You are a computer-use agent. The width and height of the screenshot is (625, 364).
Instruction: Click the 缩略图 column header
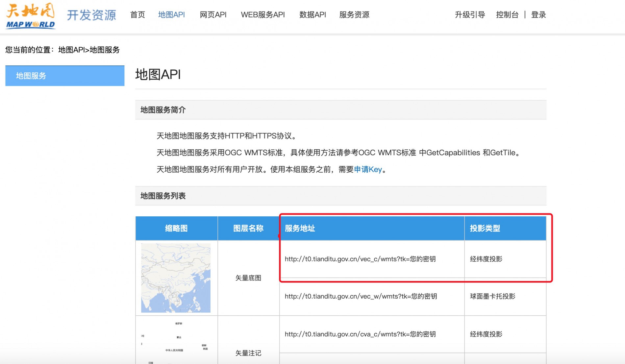(176, 228)
